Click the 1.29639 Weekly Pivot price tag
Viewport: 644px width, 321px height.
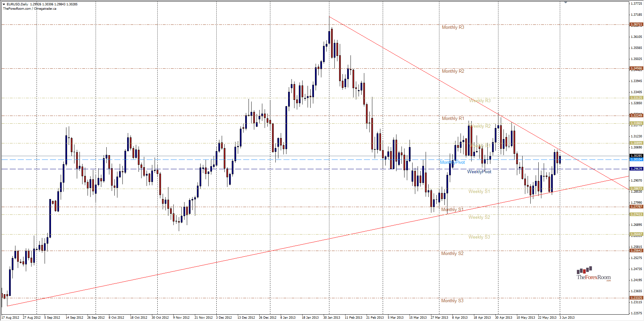pyautogui.click(x=636, y=169)
